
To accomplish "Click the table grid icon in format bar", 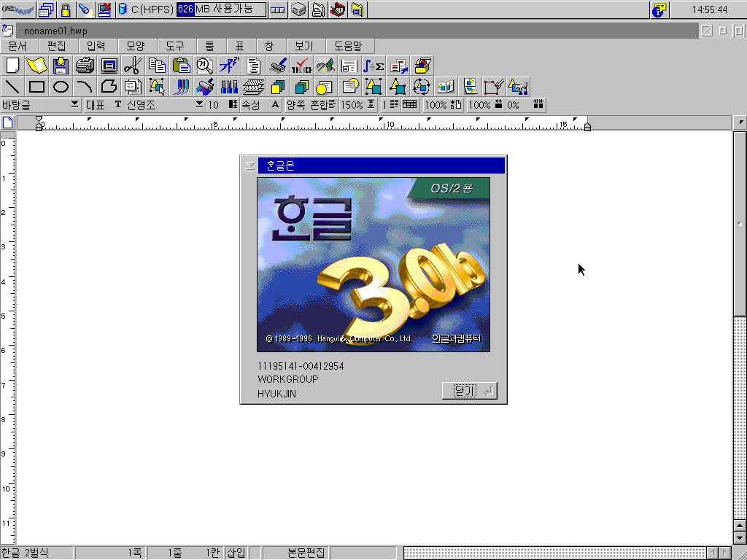I will pyautogui.click(x=410, y=105).
